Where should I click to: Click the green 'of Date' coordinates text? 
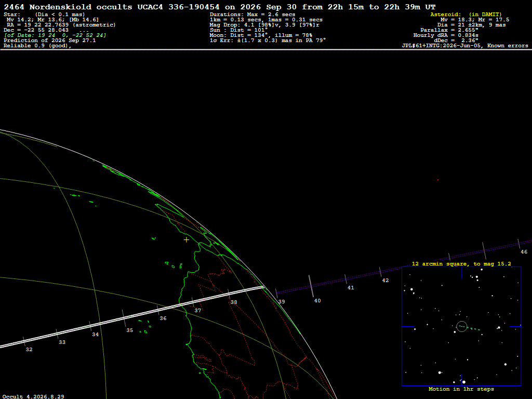point(55,35)
